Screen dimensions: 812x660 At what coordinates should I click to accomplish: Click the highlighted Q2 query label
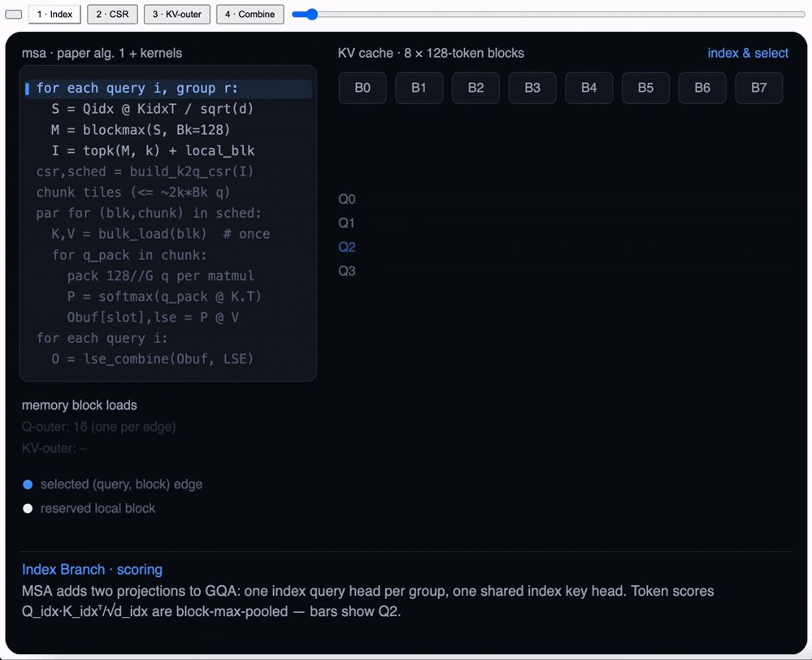click(347, 247)
